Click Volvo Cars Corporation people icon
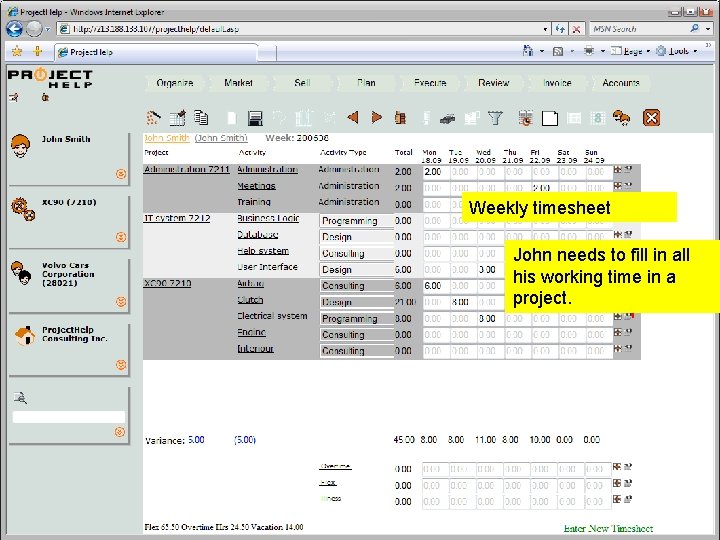This screenshot has width=720, height=540. 22,273
